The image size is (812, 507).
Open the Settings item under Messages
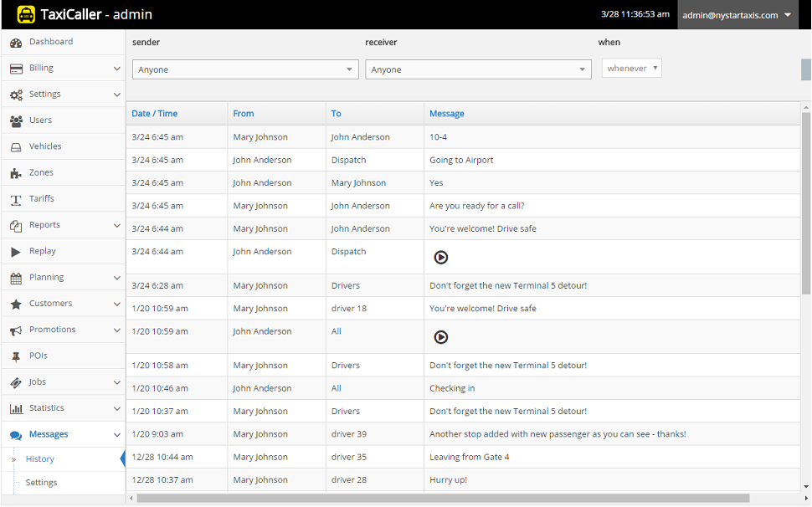click(x=41, y=483)
